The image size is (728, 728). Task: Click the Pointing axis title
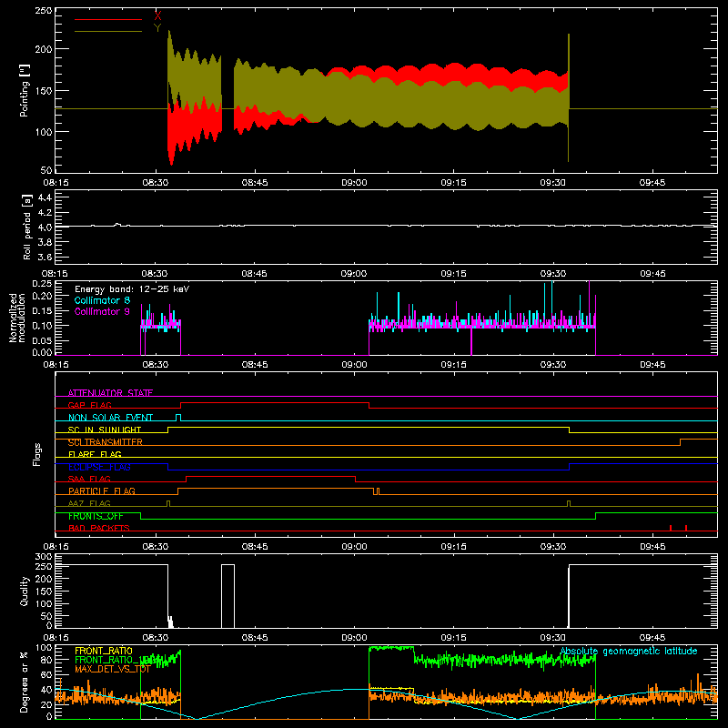[25, 90]
